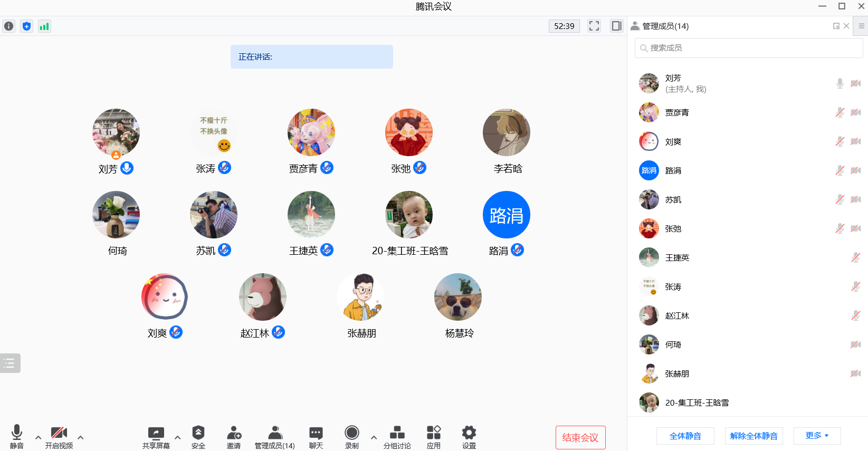Invite participants via 邀请
The height and width of the screenshot is (451, 868).
point(234,437)
